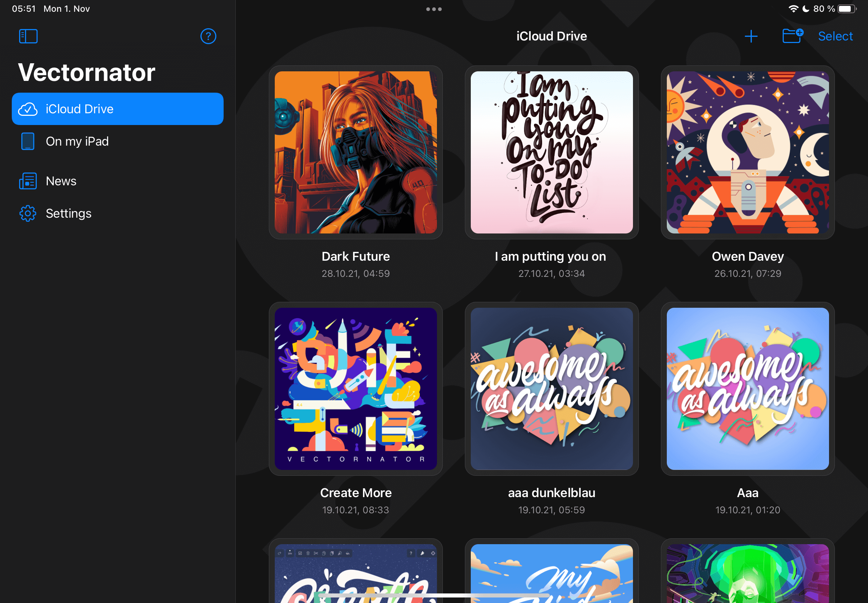Open the help question mark icon
Screen dimensions: 868x603
point(208,36)
